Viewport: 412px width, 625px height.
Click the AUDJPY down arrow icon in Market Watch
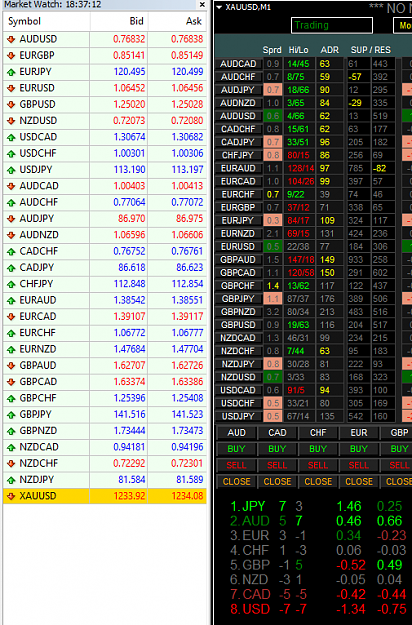(11, 219)
